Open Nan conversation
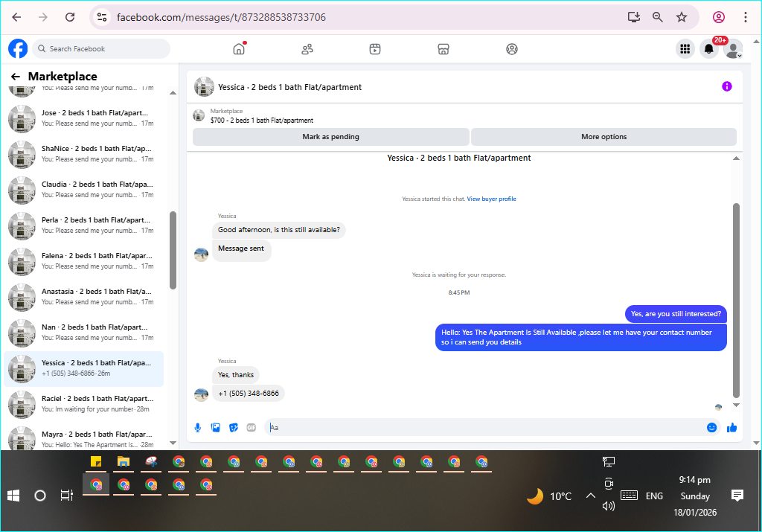 83,333
